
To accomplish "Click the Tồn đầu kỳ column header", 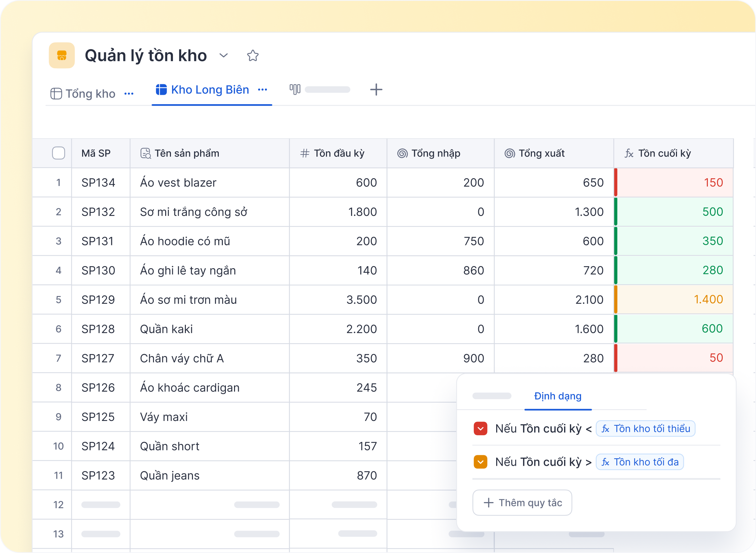I will (x=339, y=153).
